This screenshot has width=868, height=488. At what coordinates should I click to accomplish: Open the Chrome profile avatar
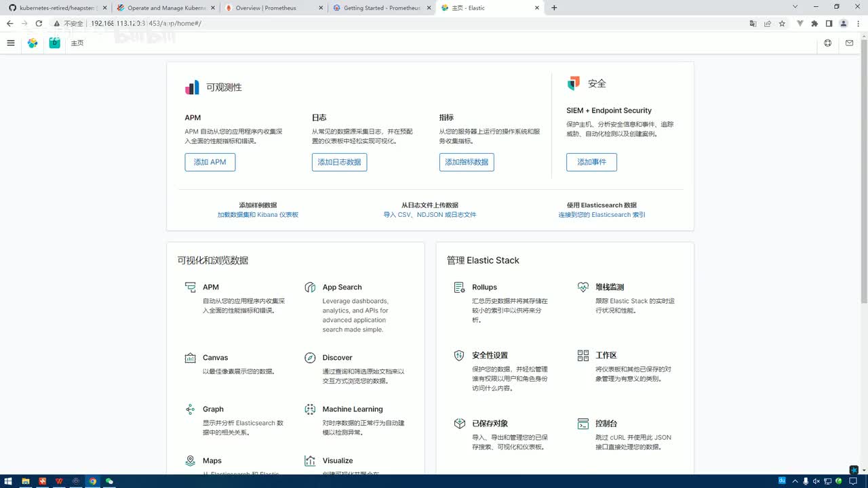click(844, 23)
